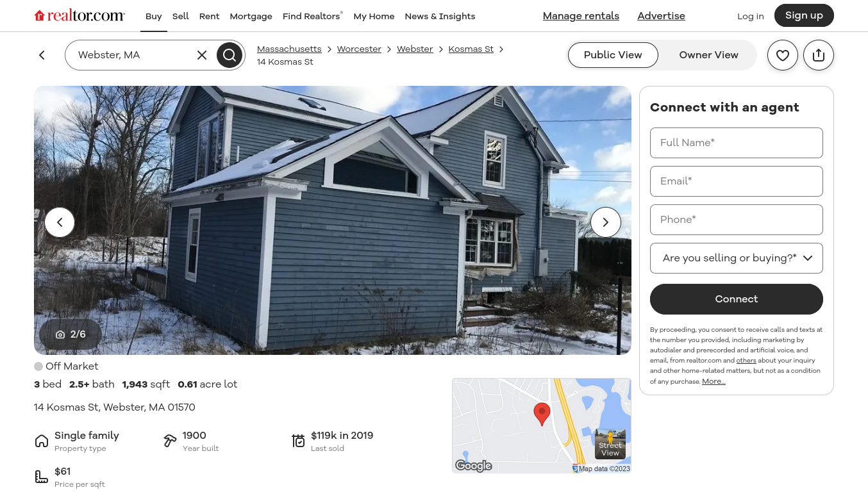Switch to Owner View
Viewport: 868px width, 492px height.
708,55
